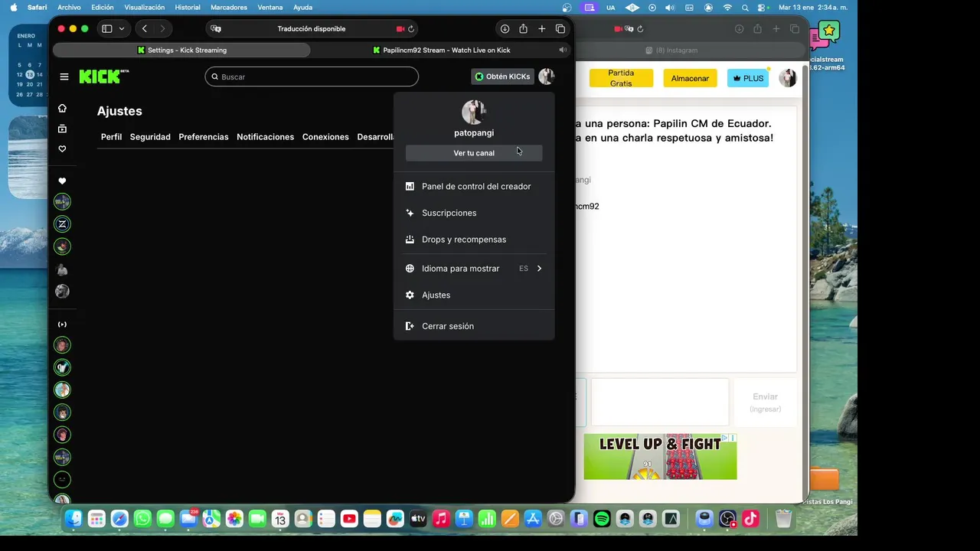Switch to Papilincm92 Stream tab
This screenshot has height=551, width=980.
pyautogui.click(x=442, y=50)
